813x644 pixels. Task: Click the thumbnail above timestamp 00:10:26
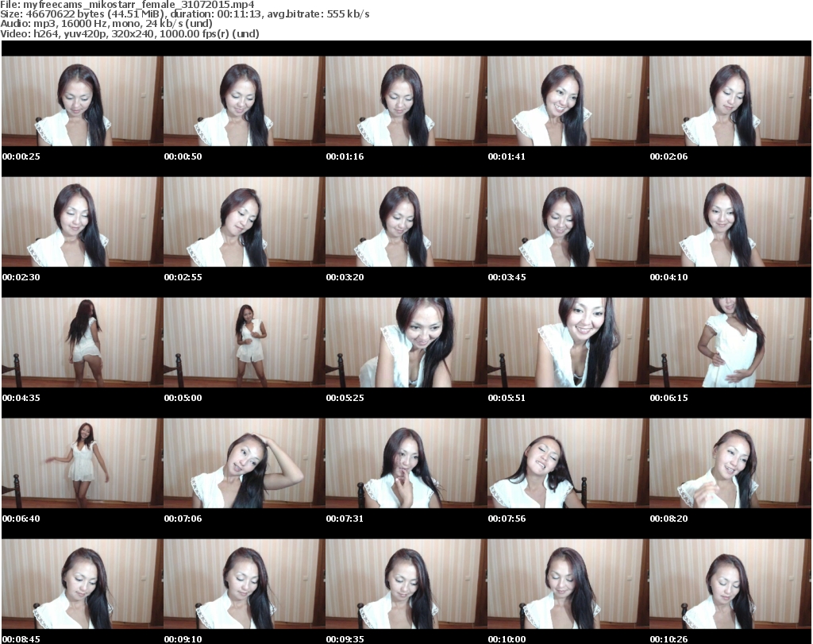[730, 584]
